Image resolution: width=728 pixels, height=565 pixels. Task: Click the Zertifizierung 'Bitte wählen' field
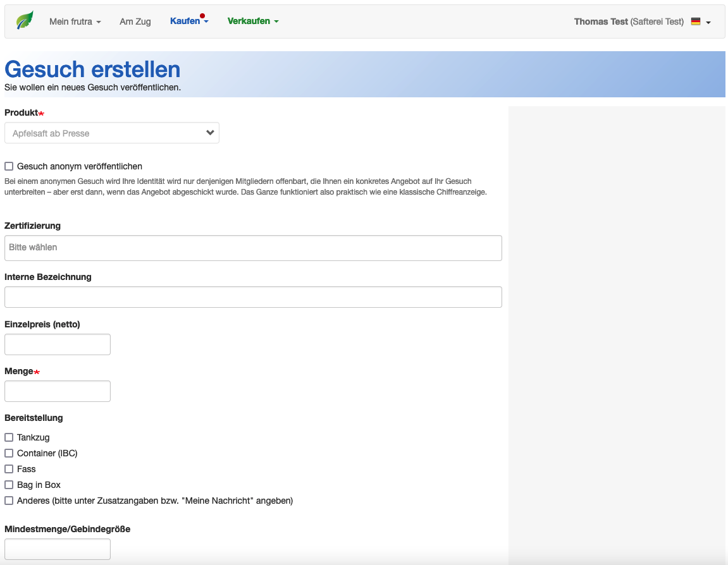253,248
